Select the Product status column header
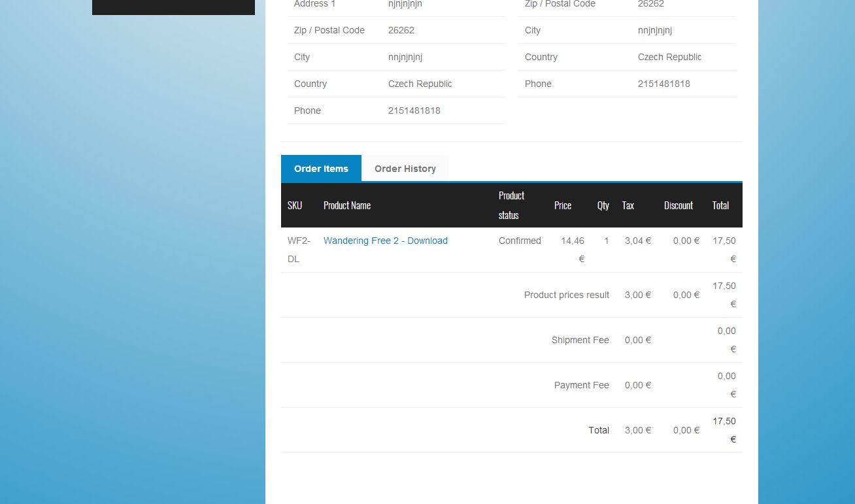 [x=511, y=205]
